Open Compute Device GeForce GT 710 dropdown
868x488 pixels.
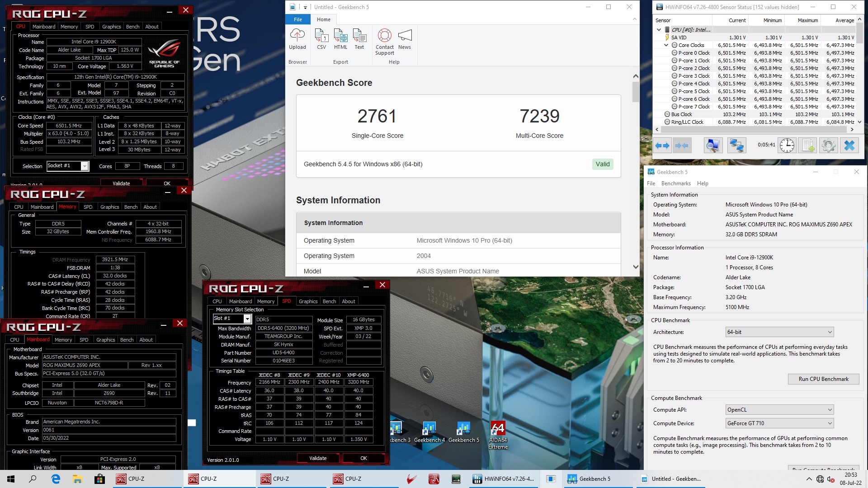tap(779, 423)
